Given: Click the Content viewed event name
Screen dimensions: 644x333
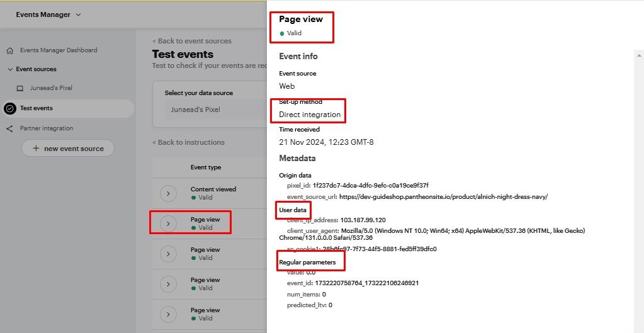Looking at the screenshot, I should click(213, 189).
